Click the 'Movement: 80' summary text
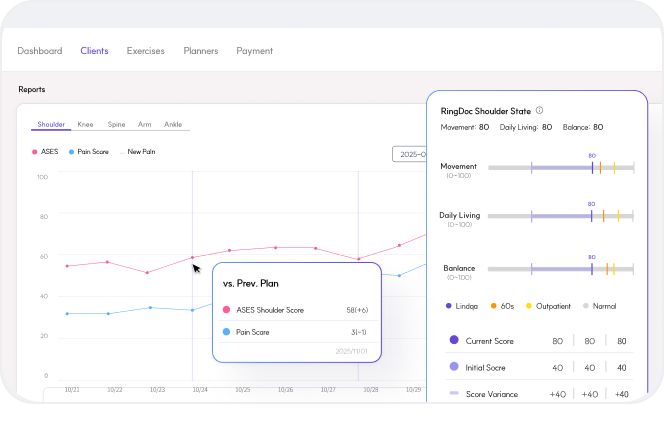 [465, 127]
